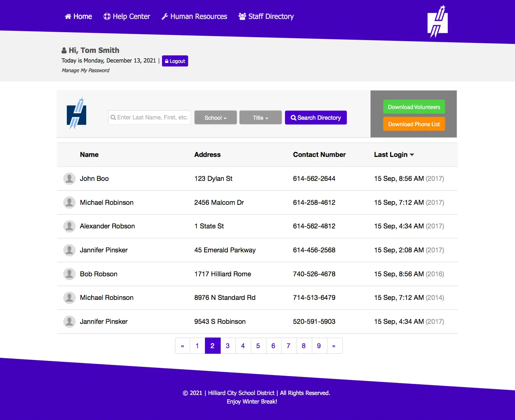This screenshot has width=515, height=420.
Task: Click Alexander Robson's profile avatar
Action: [69, 226]
